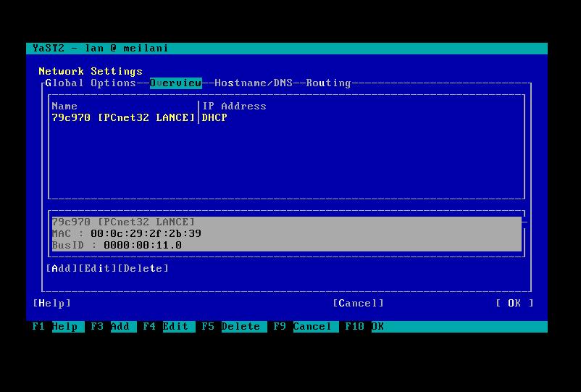Screen dimensions: 581x392
Task: Click the [Delete] button below the details box
Action: tap(143, 268)
